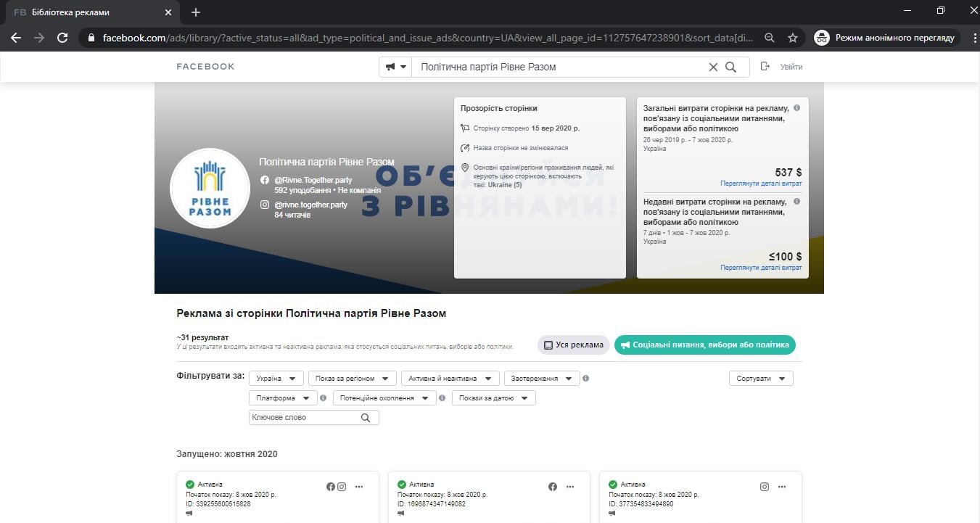Image resolution: width=980 pixels, height=523 pixels.
Task: View spending details under 537 $
Action: tap(761, 184)
